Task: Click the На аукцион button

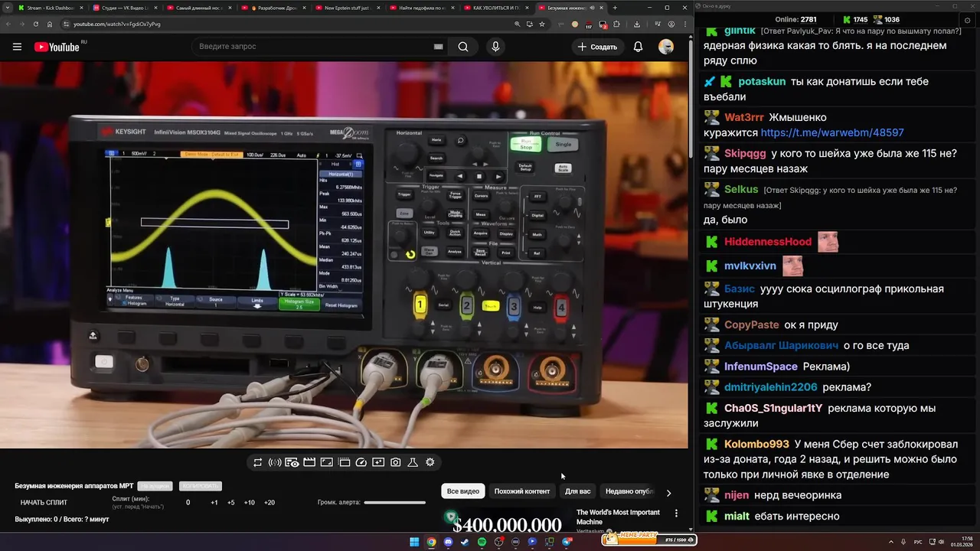Action: tap(155, 486)
